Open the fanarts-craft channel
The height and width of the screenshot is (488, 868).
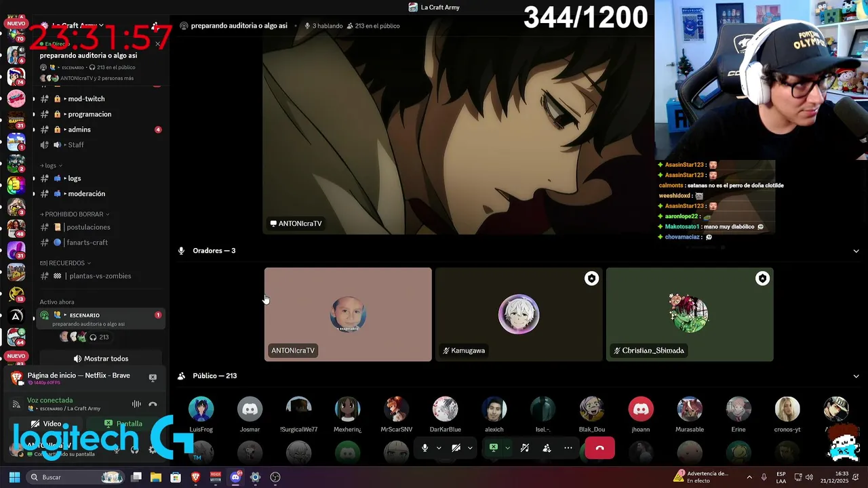point(100,243)
